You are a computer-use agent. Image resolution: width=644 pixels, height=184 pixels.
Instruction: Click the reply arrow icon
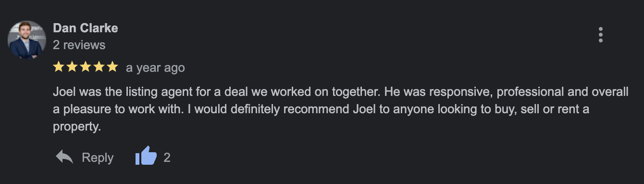(64, 157)
